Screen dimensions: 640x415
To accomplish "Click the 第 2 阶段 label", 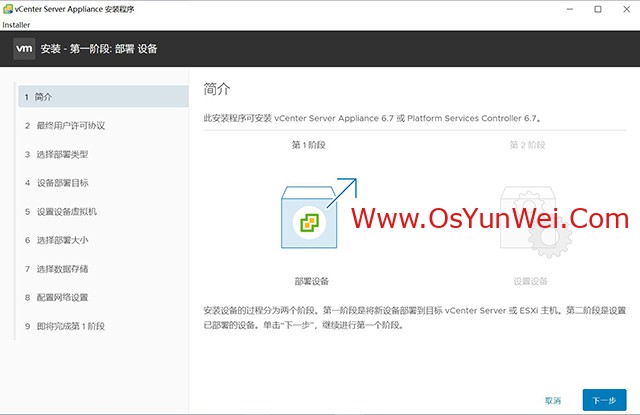I will (527, 145).
